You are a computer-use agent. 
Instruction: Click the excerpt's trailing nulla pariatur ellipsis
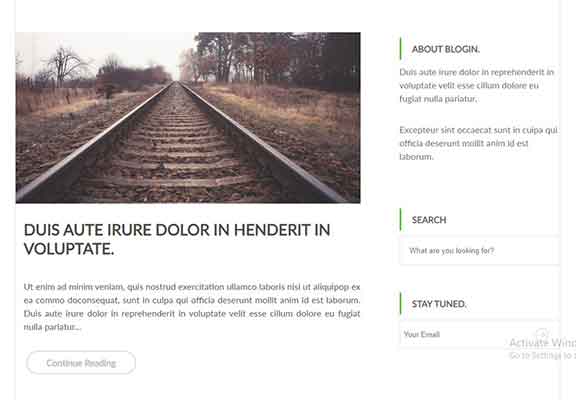(x=53, y=327)
